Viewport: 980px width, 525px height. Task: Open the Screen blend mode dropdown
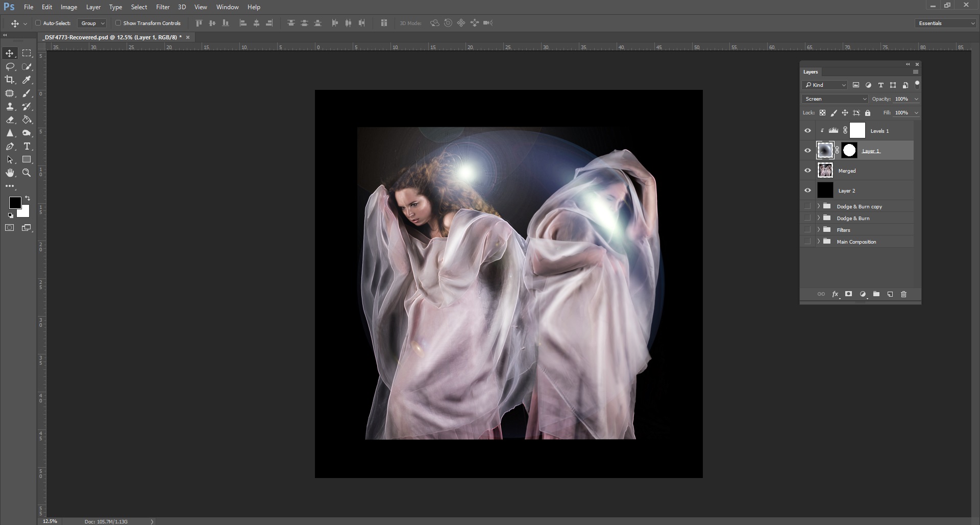pos(835,99)
